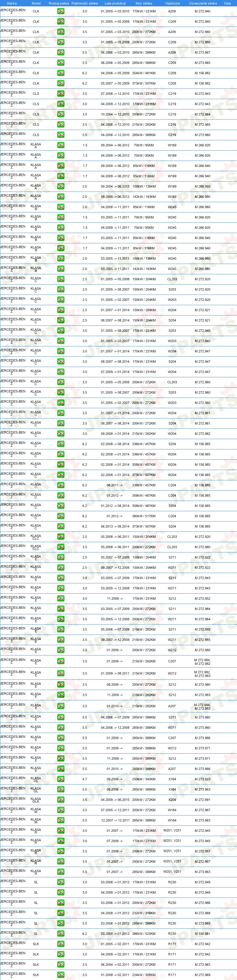The image size is (237, 980).
Task: Click the Pojemność silnika column header
Action: click(85, 3)
